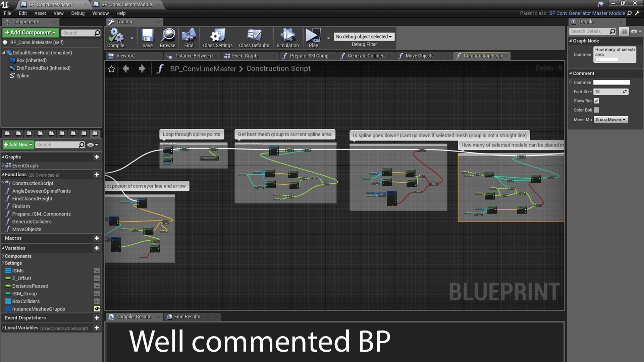Click BP_ConvLineMaster in the graph breadcrumb
644x362 pixels.
[203, 68]
